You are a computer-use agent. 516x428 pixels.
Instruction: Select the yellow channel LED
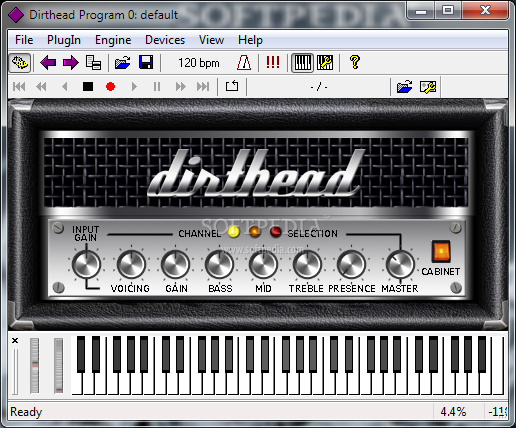(234, 232)
